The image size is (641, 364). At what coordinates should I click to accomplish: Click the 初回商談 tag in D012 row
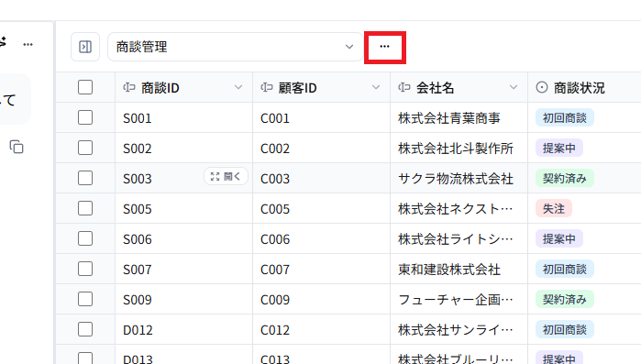click(x=565, y=329)
